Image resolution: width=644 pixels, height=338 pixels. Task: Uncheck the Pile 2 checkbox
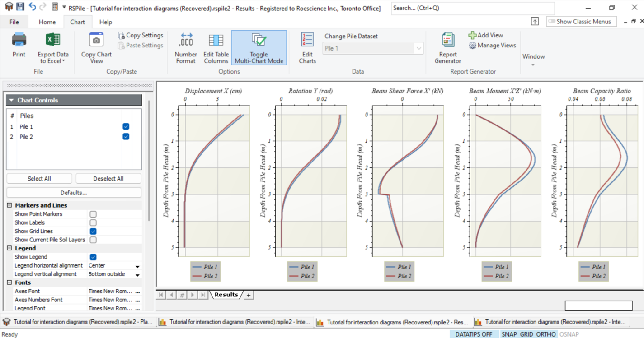tap(126, 136)
